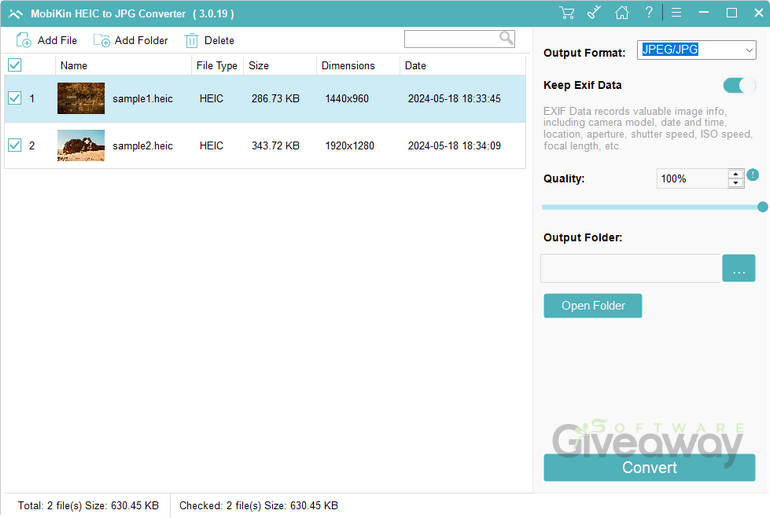Toggle the Keep Exif Data switch
Image resolution: width=770 pixels, height=518 pixels.
click(x=739, y=85)
